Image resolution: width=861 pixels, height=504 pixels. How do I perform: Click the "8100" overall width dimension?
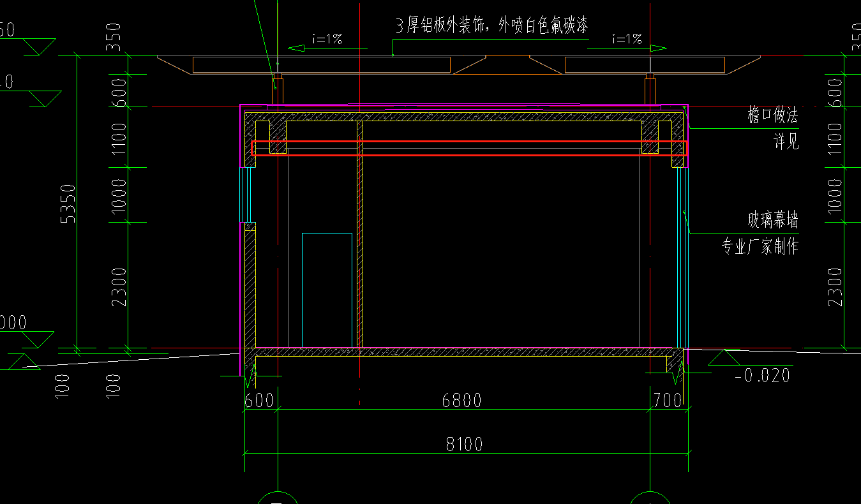point(464,444)
